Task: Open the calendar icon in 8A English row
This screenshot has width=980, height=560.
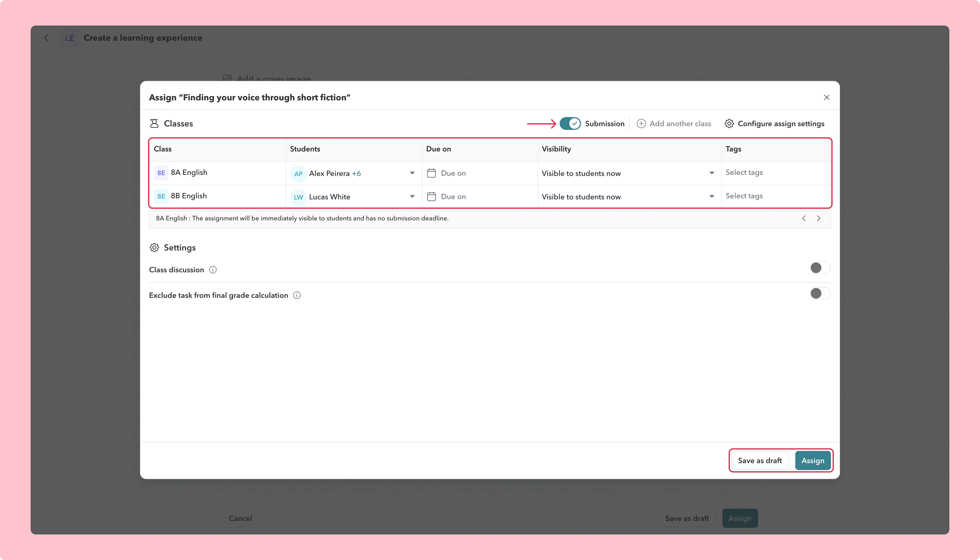Action: 431,173
